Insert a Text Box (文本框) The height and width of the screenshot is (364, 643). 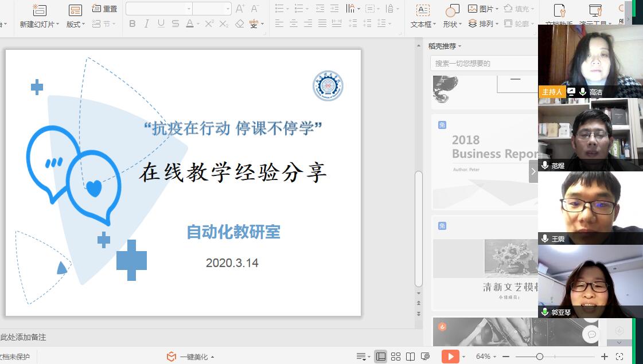click(x=423, y=10)
